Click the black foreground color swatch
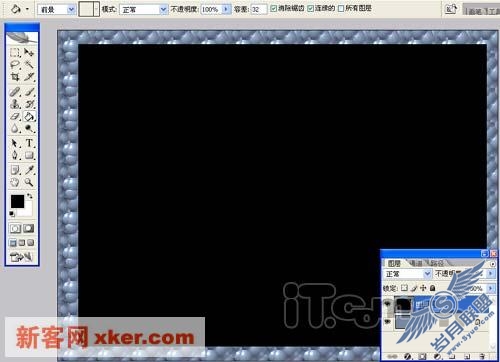 [x=17, y=201]
